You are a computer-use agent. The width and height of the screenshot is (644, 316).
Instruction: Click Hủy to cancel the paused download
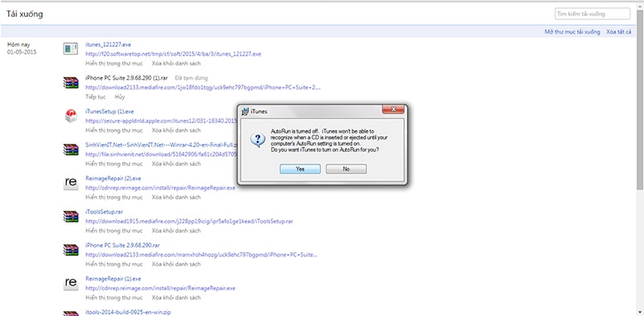(x=119, y=97)
